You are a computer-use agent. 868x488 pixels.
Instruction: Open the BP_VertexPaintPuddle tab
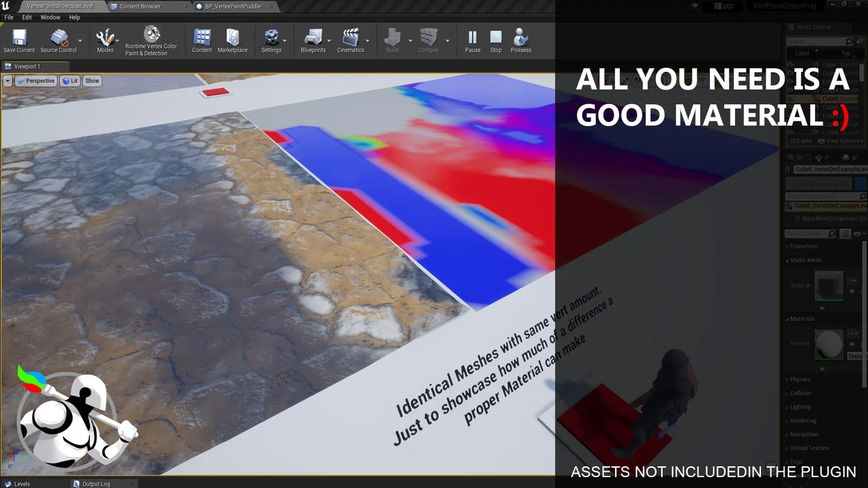tap(231, 5)
